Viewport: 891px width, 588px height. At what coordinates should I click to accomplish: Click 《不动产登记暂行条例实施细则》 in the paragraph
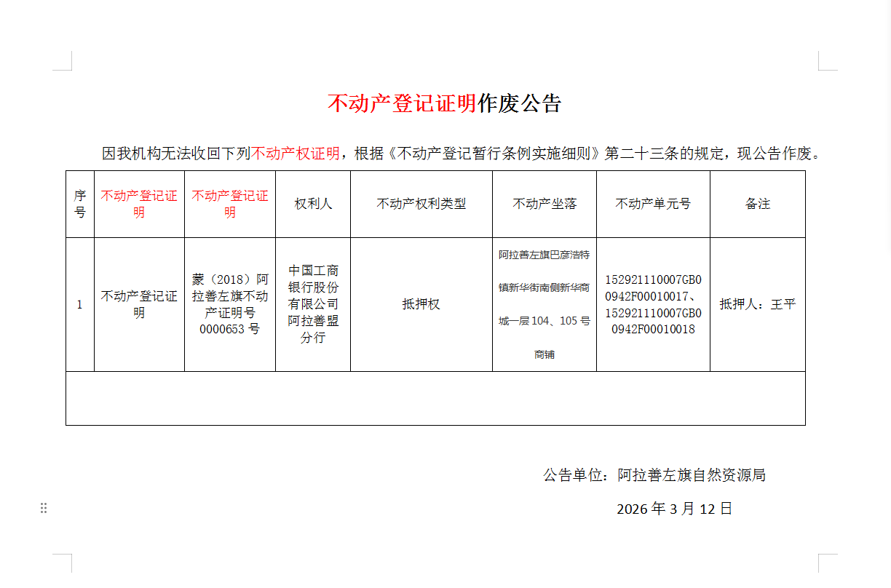pos(495,154)
